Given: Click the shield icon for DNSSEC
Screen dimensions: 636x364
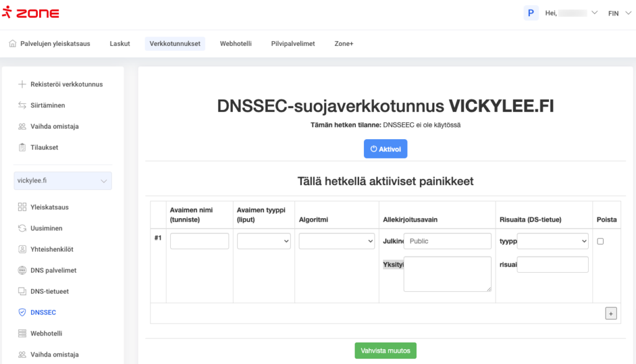Looking at the screenshot, I should pos(22,312).
